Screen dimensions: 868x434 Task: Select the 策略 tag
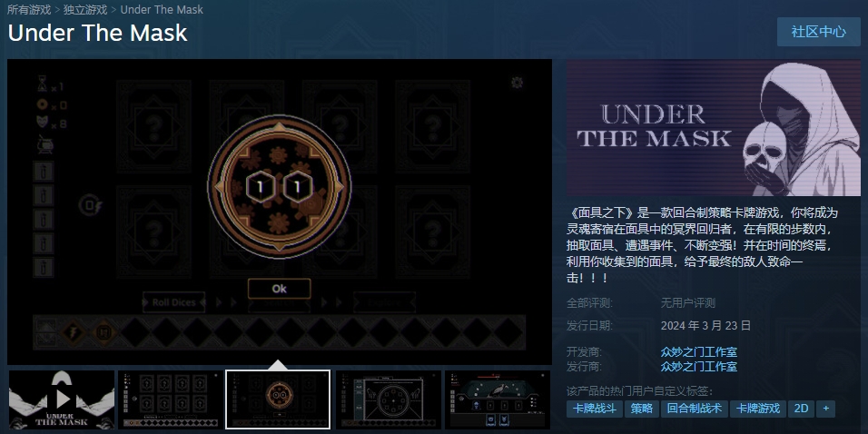641,409
